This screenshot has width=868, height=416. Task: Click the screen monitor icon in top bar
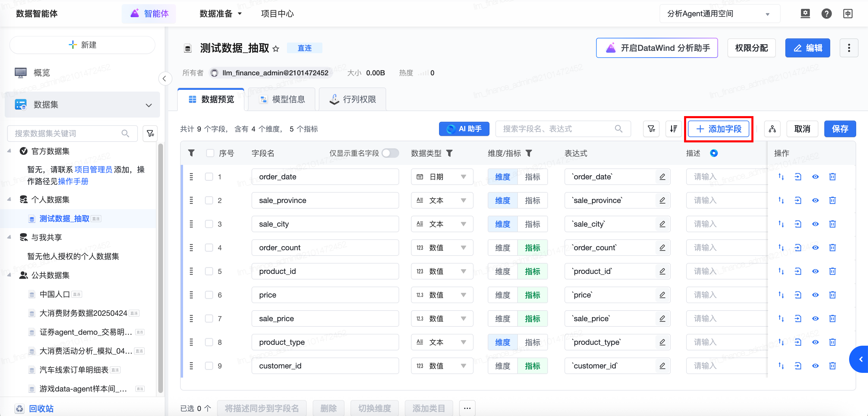click(x=805, y=14)
